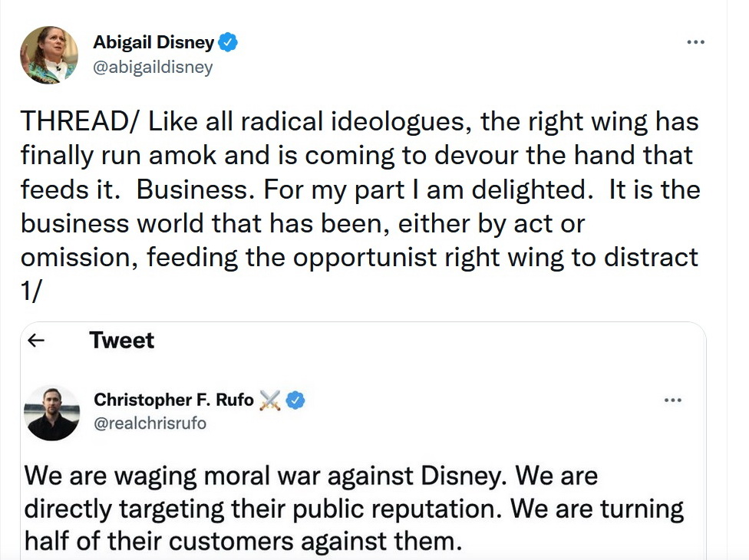Open Abigail Disney's profile picture
This screenshot has width=749, height=560.
tap(49, 54)
